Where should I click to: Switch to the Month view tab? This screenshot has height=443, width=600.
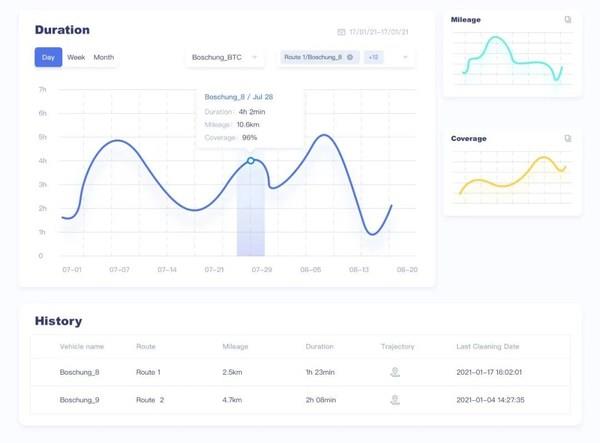104,57
